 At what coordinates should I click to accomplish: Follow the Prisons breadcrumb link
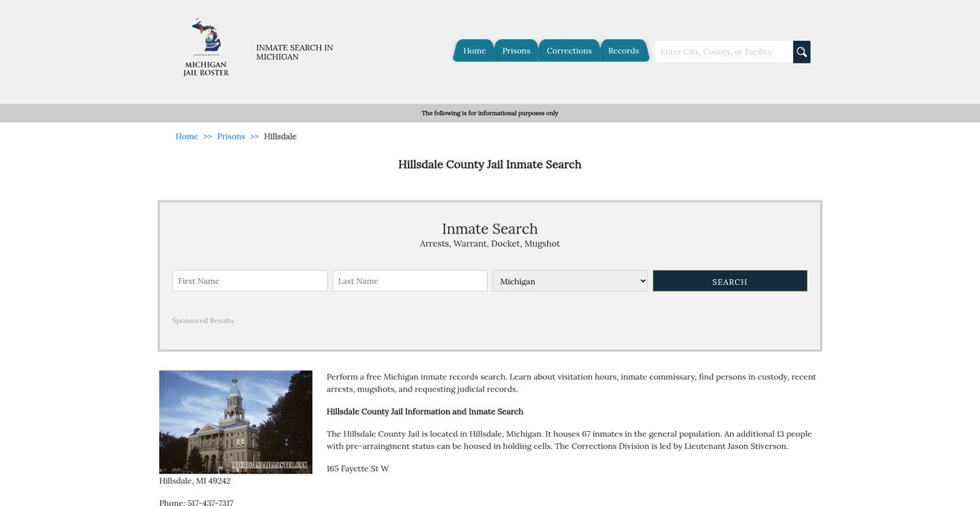(x=231, y=136)
